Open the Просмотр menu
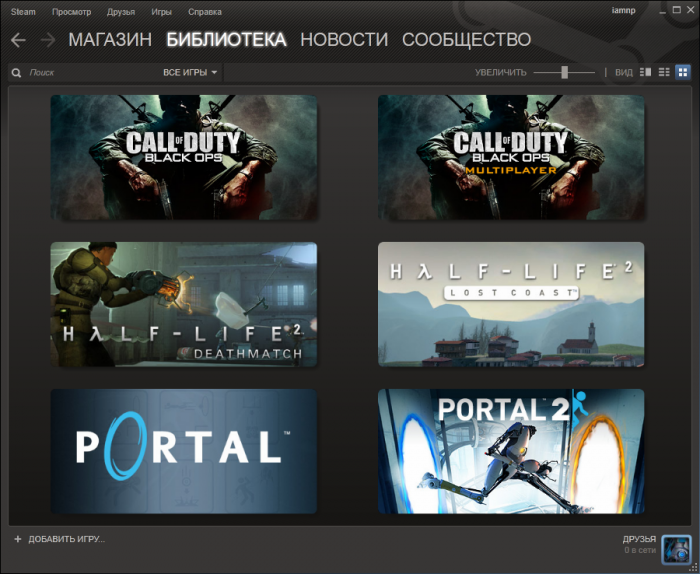This screenshot has width=700, height=574. click(x=71, y=12)
